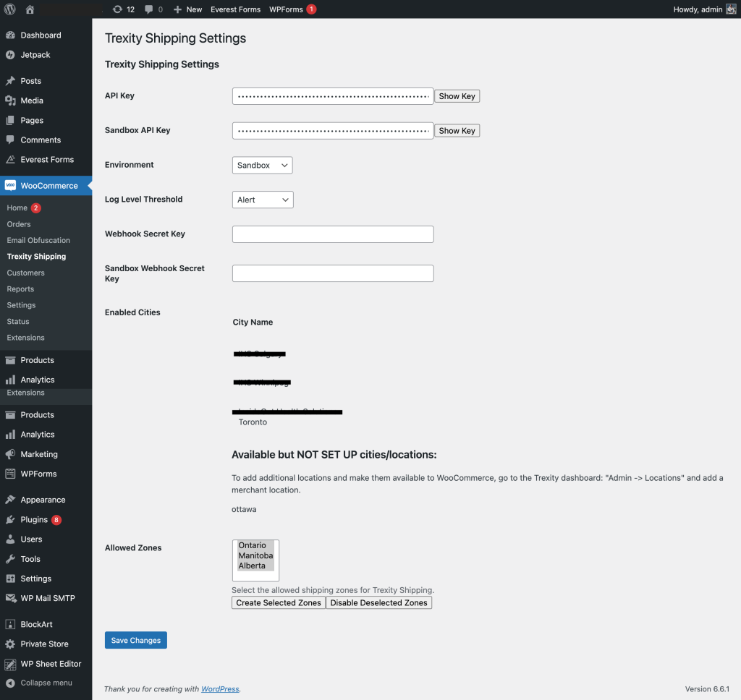Screen dimensions: 741x700
Task: Click the Users person icon
Action: click(x=10, y=539)
